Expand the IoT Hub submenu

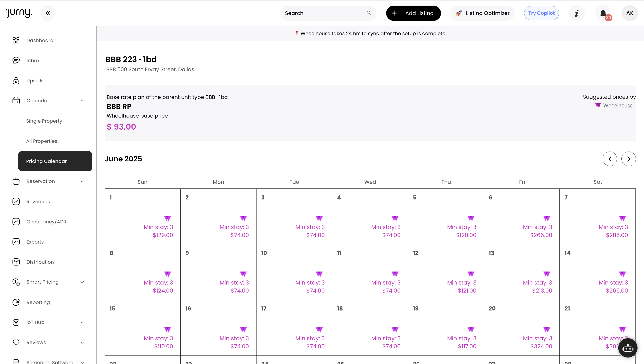tap(82, 322)
